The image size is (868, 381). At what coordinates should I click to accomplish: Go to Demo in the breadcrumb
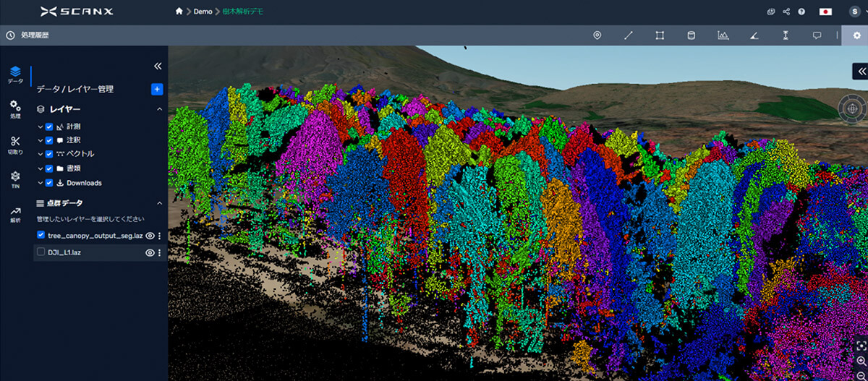[x=203, y=12]
